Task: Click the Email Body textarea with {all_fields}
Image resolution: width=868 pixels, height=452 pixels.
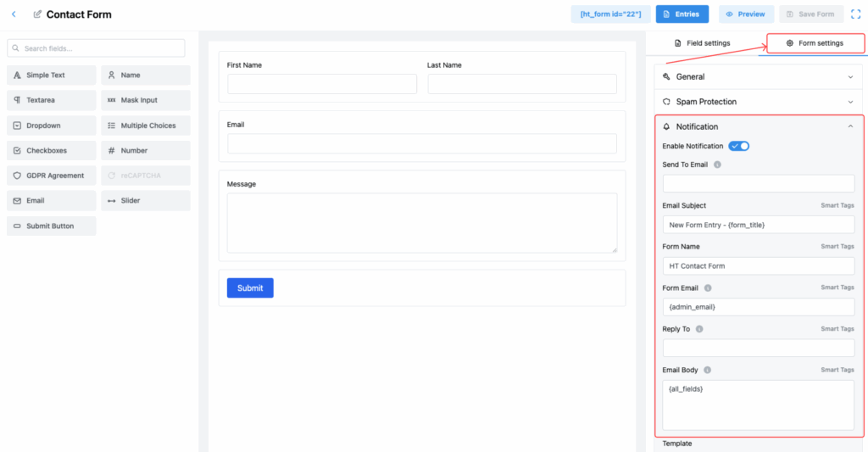Action: pyautogui.click(x=759, y=405)
